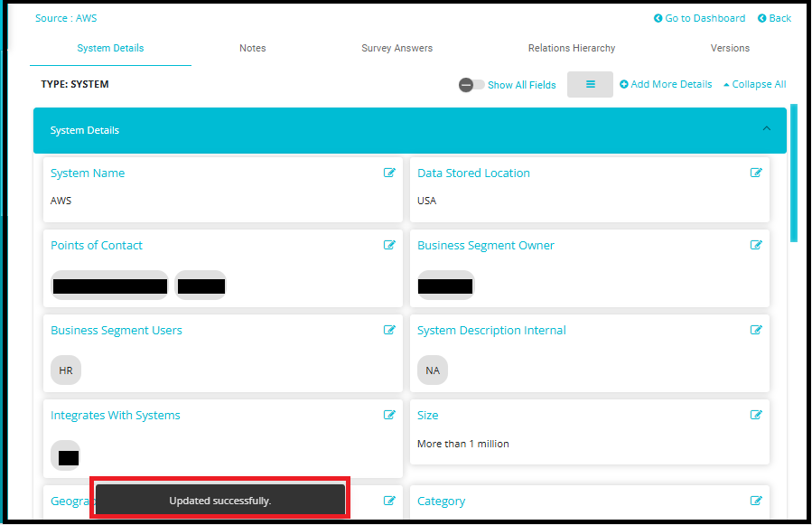Click the Back link
The width and height of the screenshot is (812, 525).
[774, 18]
